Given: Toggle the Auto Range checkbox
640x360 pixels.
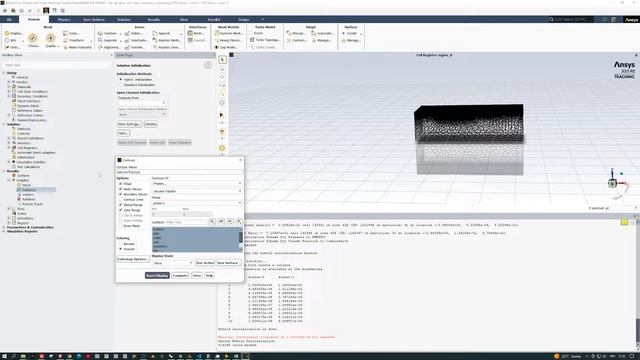Looking at the screenshot, I should pyautogui.click(x=121, y=210).
